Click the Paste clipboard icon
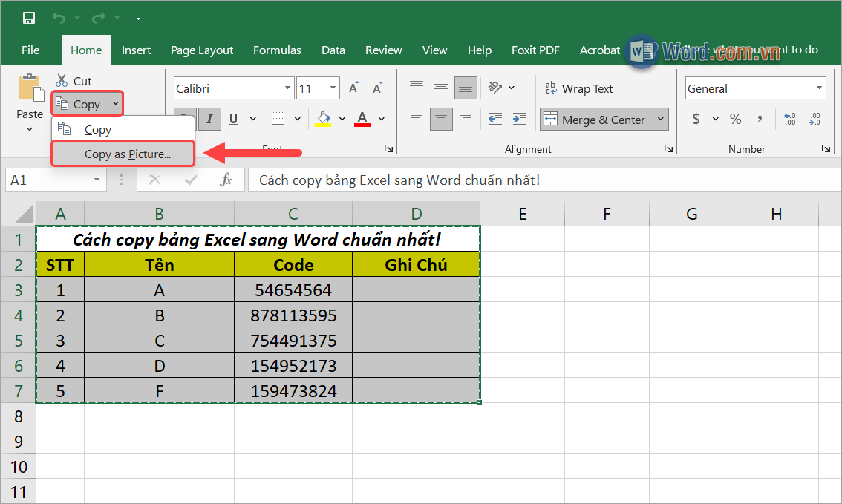842x504 pixels. coord(30,88)
